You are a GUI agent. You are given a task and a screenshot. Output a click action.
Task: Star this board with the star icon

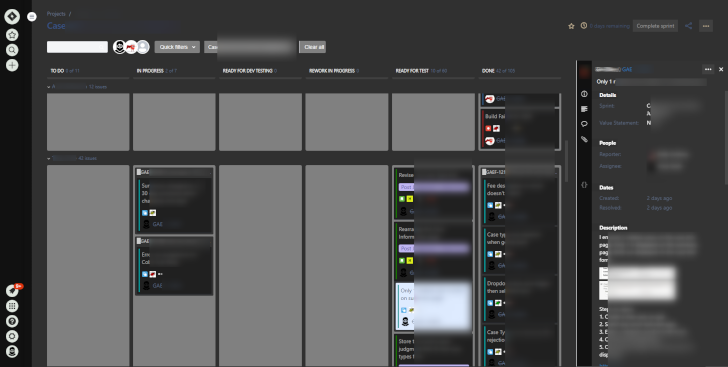[x=571, y=26]
